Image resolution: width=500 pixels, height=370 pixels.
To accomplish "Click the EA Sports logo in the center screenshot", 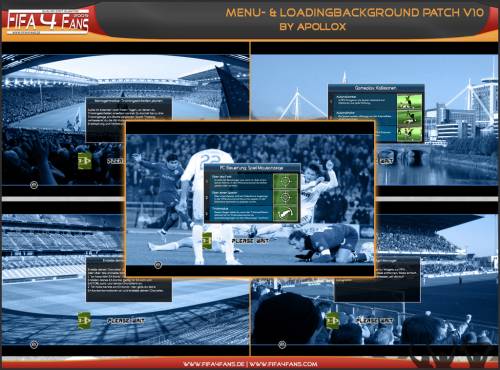I will coord(158,265).
